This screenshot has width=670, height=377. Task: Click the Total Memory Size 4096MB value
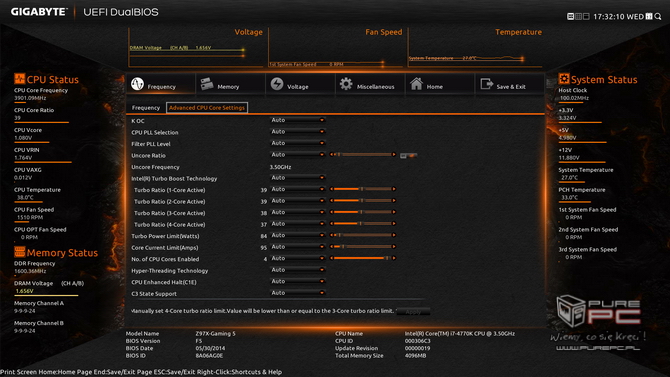415,356
